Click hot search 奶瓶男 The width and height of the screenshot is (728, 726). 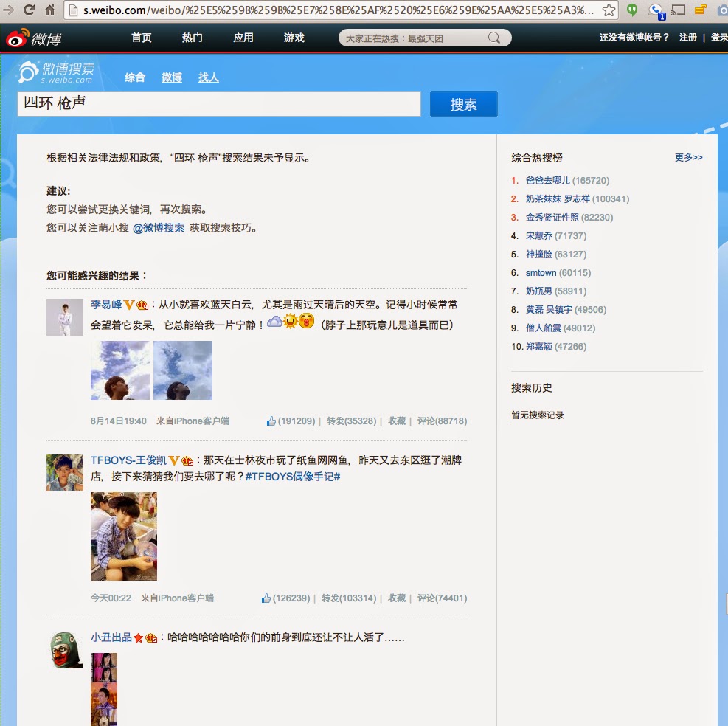pos(539,291)
